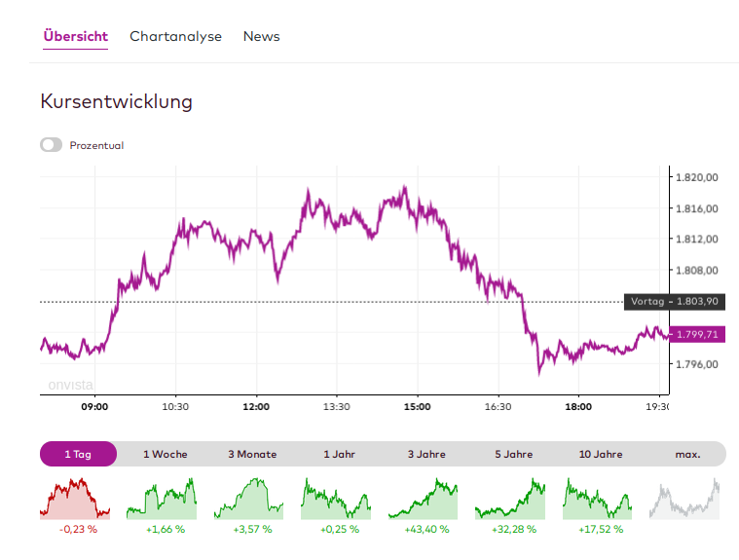Viewport: 739px width, 560px height.
Task: Toggle the Prozentual switch
Action: [52, 145]
